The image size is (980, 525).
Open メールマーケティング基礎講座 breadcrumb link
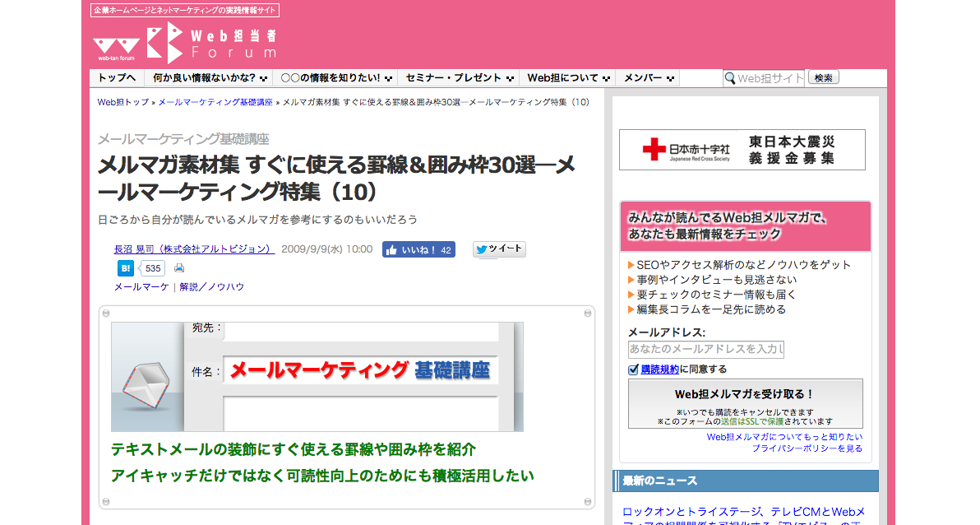click(x=215, y=102)
